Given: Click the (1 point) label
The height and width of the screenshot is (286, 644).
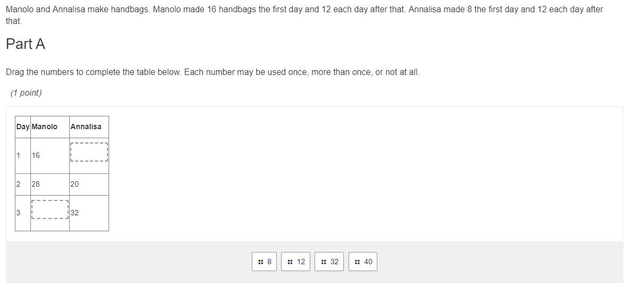Looking at the screenshot, I should (26, 93).
